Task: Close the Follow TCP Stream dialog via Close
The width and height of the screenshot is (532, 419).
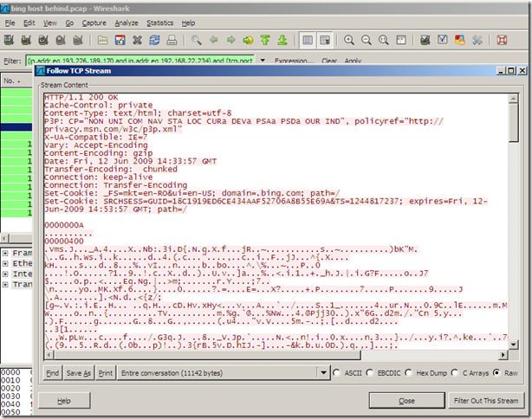Action: [x=406, y=401]
